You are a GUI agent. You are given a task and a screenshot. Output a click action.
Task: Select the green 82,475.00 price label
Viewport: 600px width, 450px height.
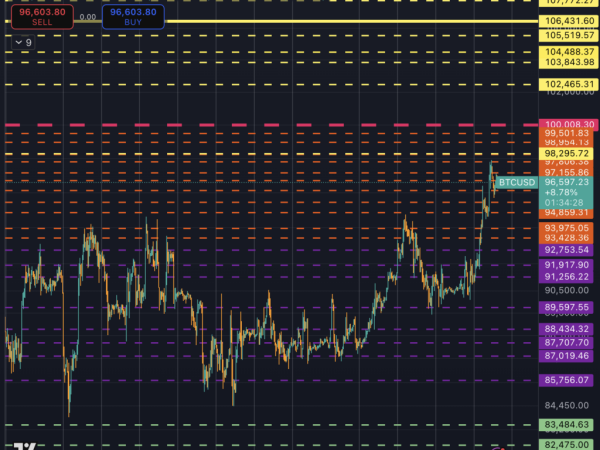[x=566, y=445]
